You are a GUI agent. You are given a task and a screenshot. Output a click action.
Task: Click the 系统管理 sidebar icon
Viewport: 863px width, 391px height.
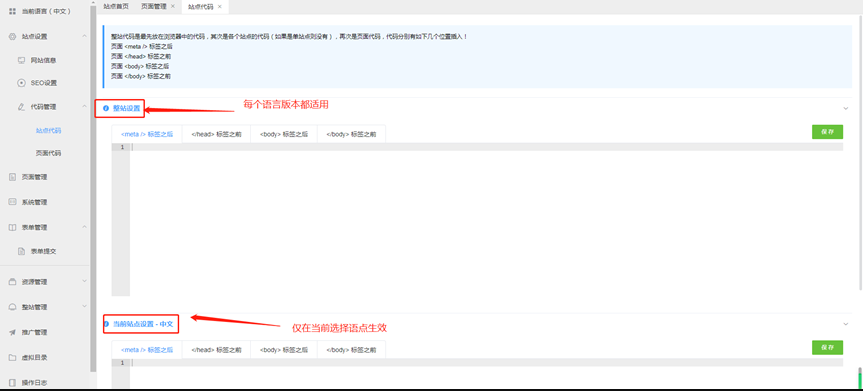click(x=12, y=202)
